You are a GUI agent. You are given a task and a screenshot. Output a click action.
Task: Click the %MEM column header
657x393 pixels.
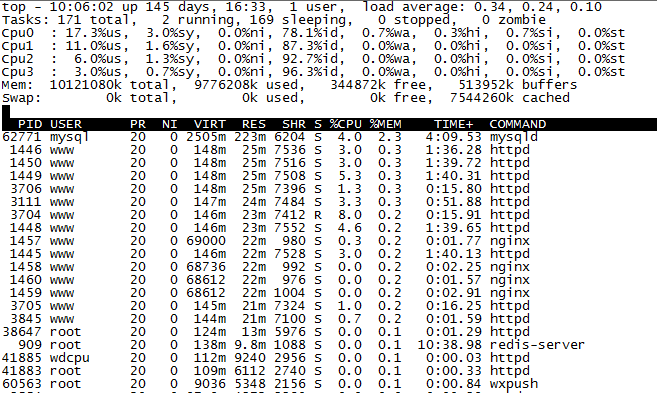click(x=385, y=124)
